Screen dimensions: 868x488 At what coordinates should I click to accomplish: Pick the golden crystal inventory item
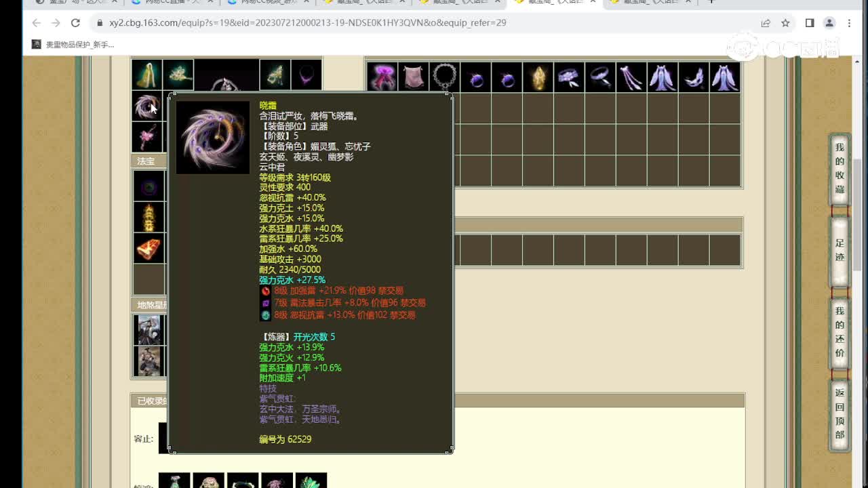538,77
